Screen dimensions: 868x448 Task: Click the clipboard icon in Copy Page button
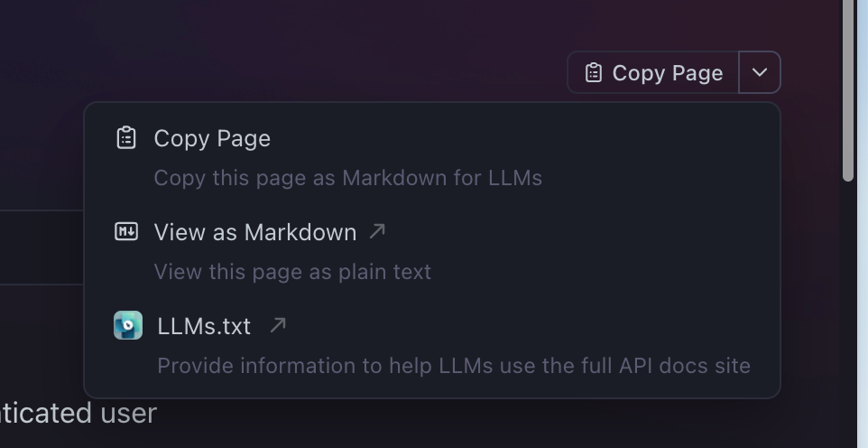594,72
